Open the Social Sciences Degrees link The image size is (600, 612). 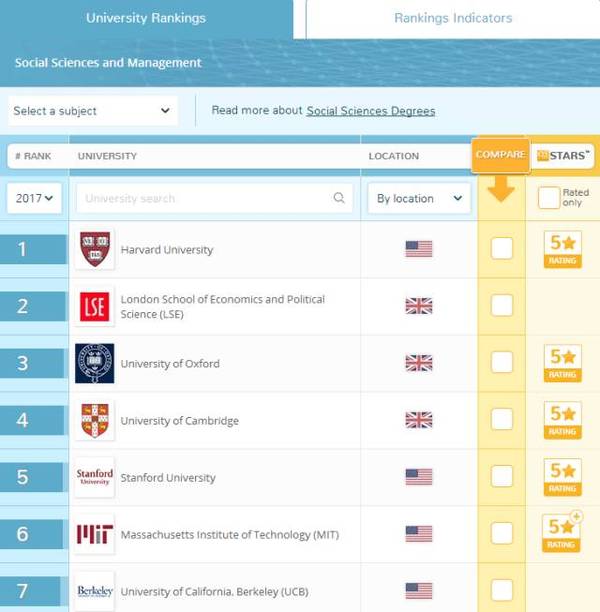pos(370,111)
